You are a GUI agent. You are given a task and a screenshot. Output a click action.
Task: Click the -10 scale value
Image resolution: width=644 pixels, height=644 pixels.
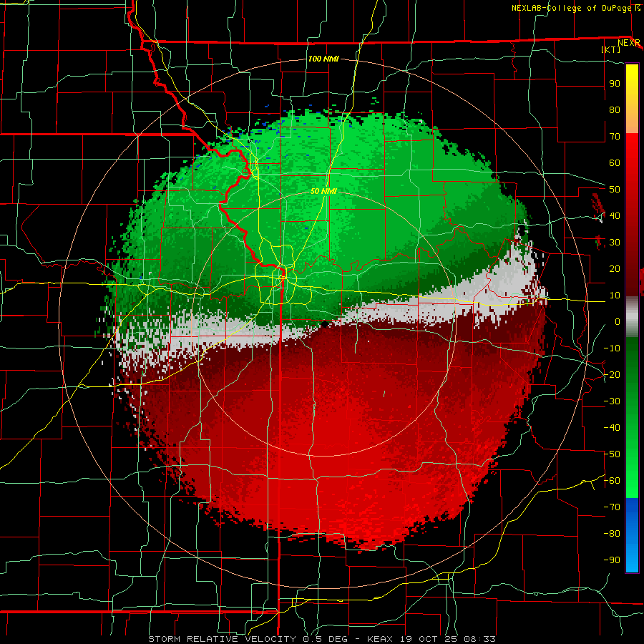(612, 348)
